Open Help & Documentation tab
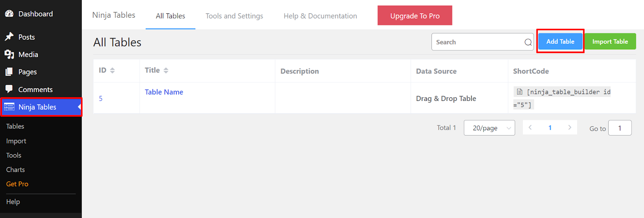The width and height of the screenshot is (644, 218). [x=320, y=16]
